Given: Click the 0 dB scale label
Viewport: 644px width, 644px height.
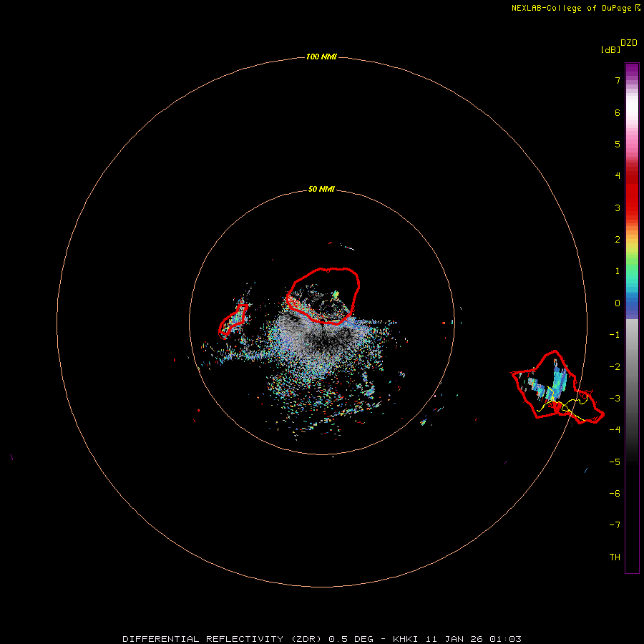Looking at the screenshot, I should 618,303.
